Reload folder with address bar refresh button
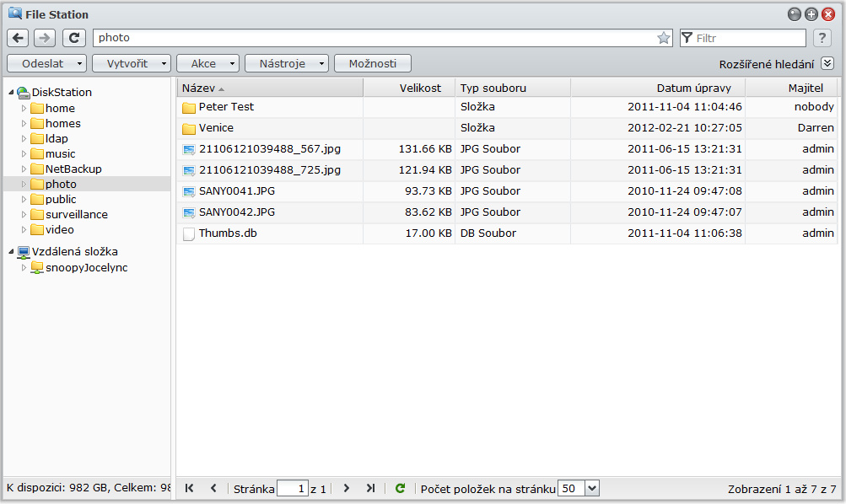 click(x=74, y=38)
